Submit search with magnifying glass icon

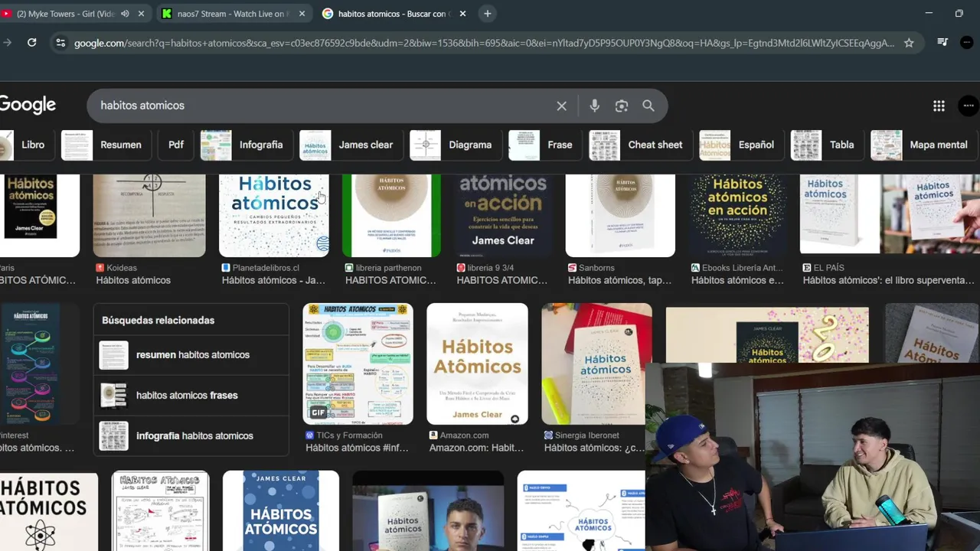[648, 106]
